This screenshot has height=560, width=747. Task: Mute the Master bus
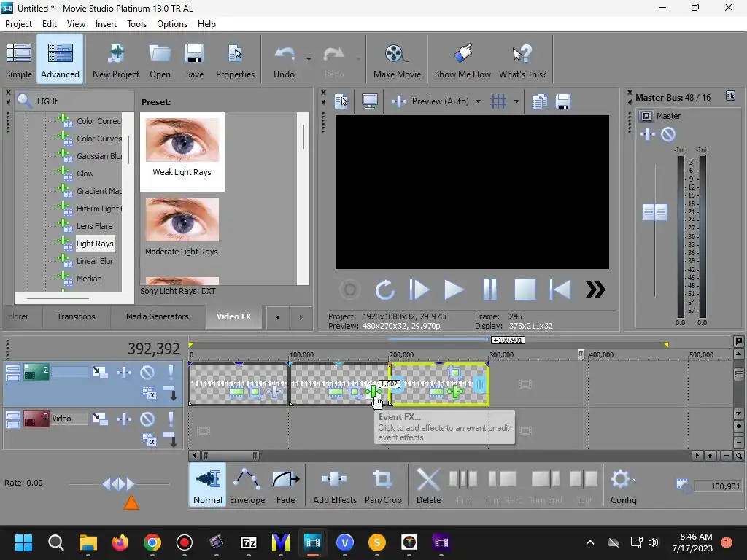tap(668, 134)
